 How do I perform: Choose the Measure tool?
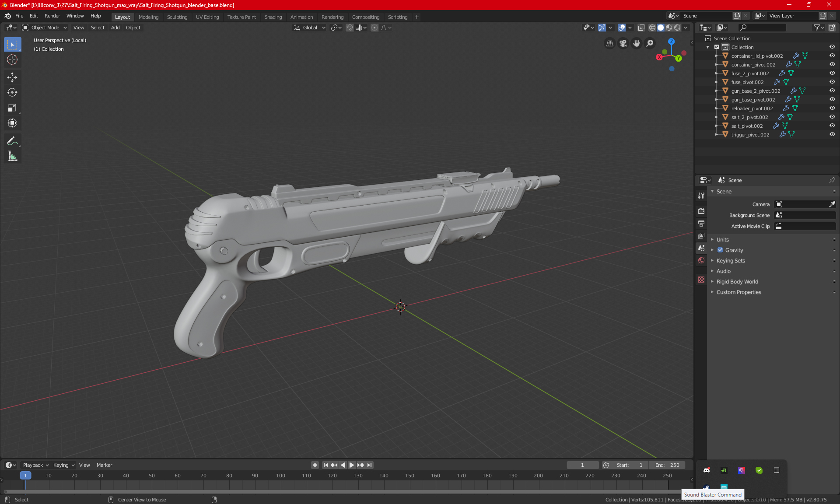click(12, 156)
